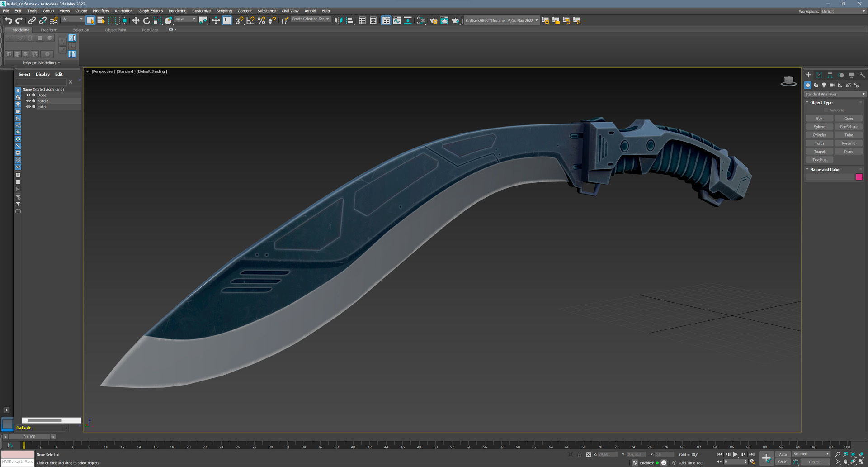Open the Scripting menu
The width and height of the screenshot is (868, 467).
[224, 11]
